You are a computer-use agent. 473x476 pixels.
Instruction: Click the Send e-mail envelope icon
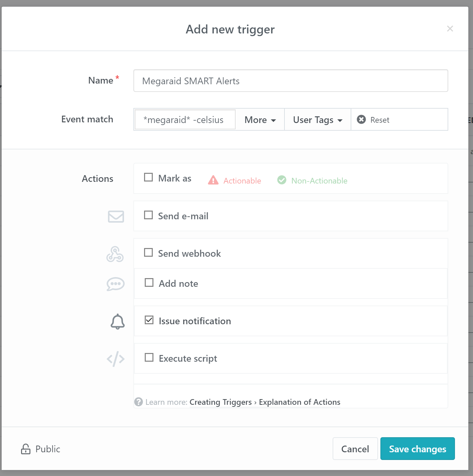tap(115, 217)
